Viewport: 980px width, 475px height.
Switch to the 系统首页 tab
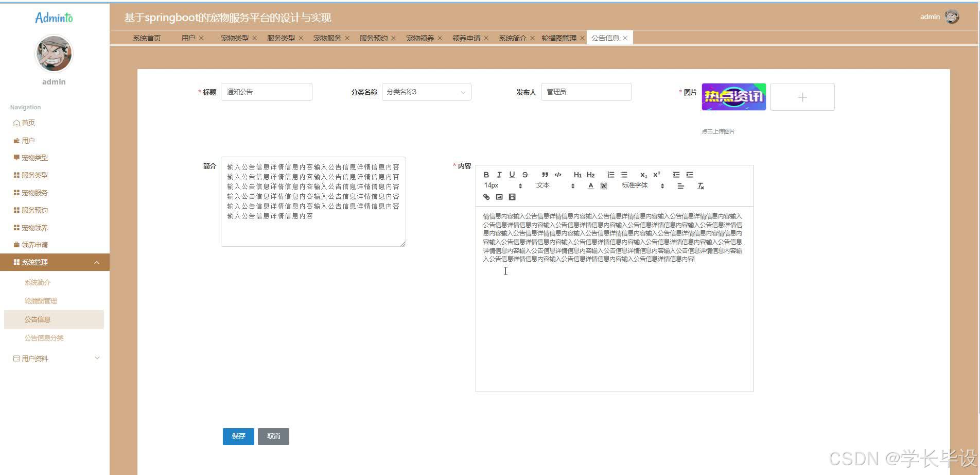coord(147,38)
